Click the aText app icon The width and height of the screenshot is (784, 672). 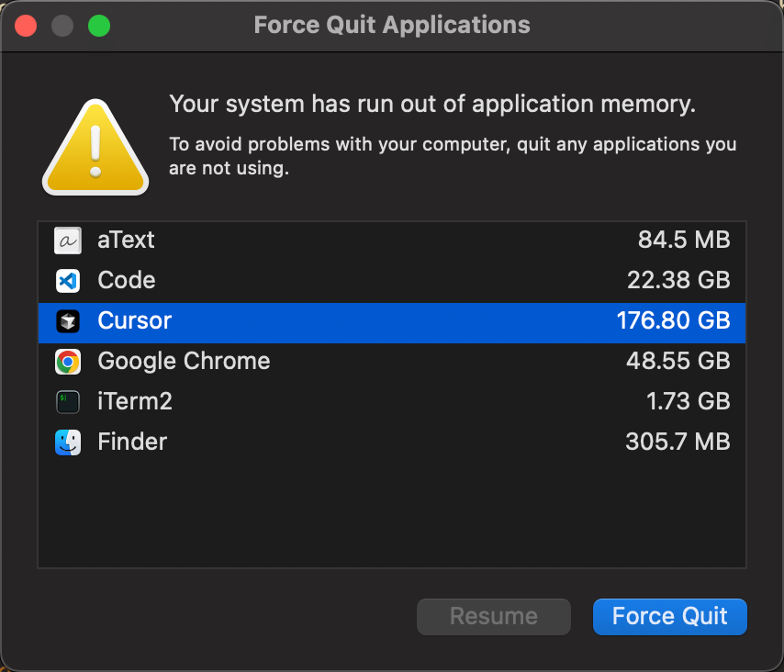coord(68,241)
